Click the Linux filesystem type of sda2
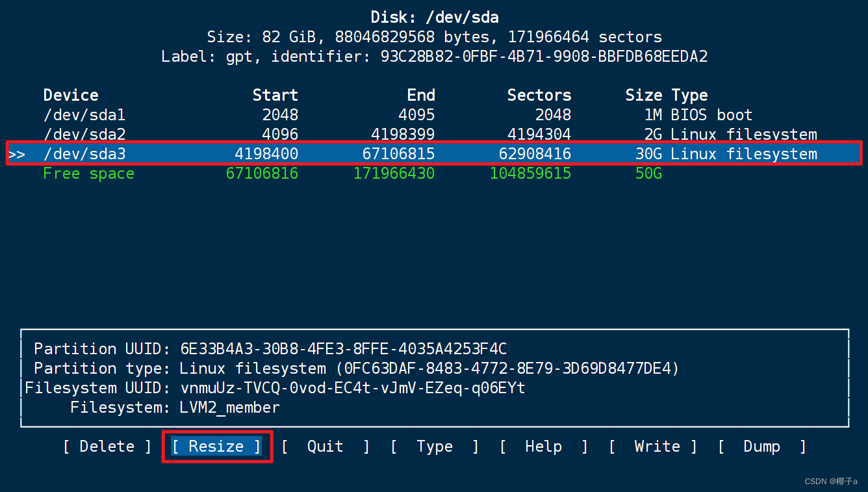The height and width of the screenshot is (492, 868). pyautogui.click(x=744, y=135)
